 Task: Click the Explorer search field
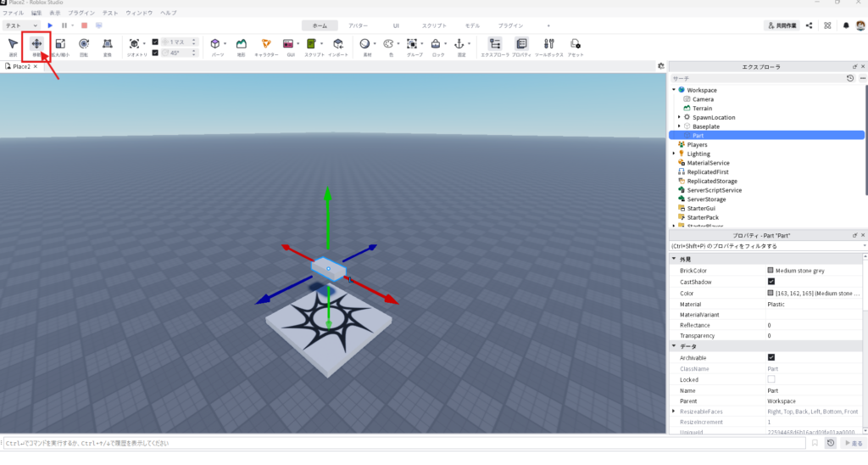(x=754, y=78)
